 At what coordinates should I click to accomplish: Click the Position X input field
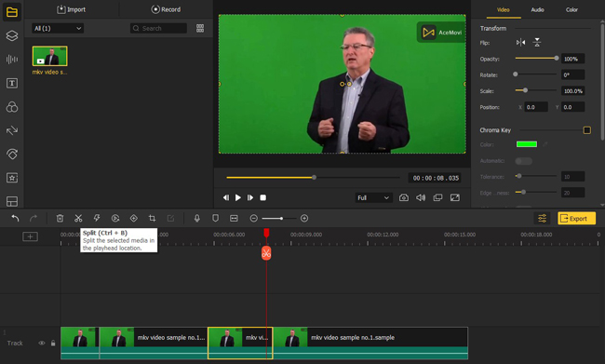coord(536,107)
